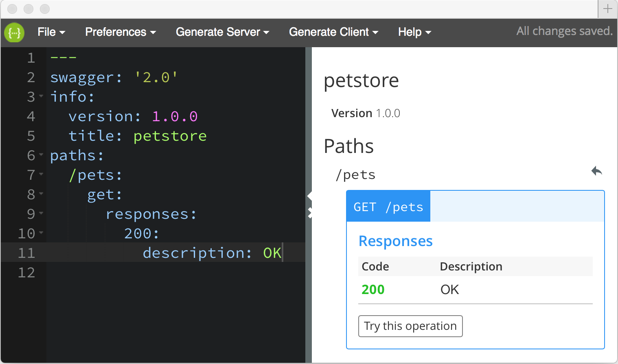Click the 200 response code in table

pyautogui.click(x=373, y=290)
